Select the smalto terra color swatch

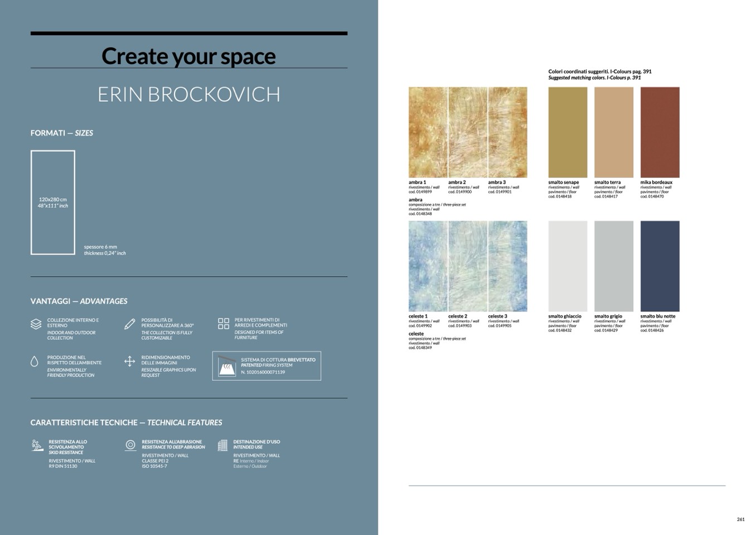(x=613, y=132)
